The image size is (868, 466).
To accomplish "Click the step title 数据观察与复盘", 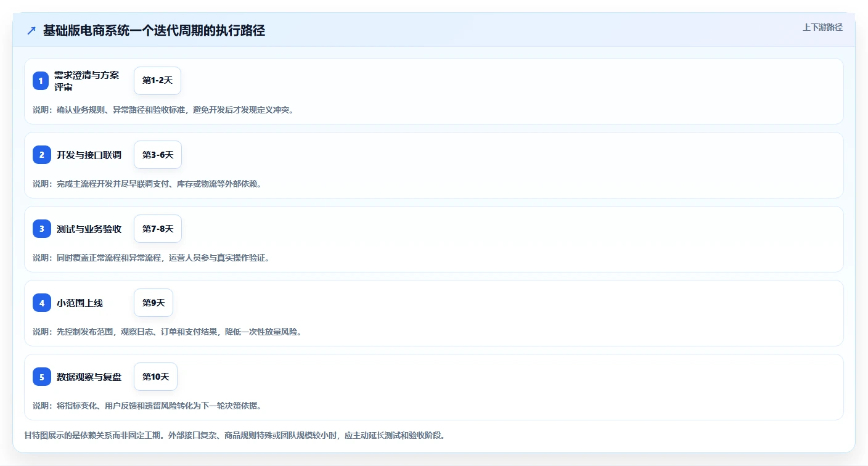I will point(89,377).
